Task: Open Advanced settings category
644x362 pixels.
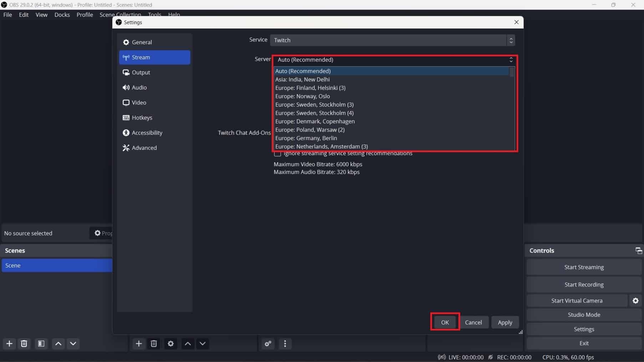Action: tap(154, 148)
